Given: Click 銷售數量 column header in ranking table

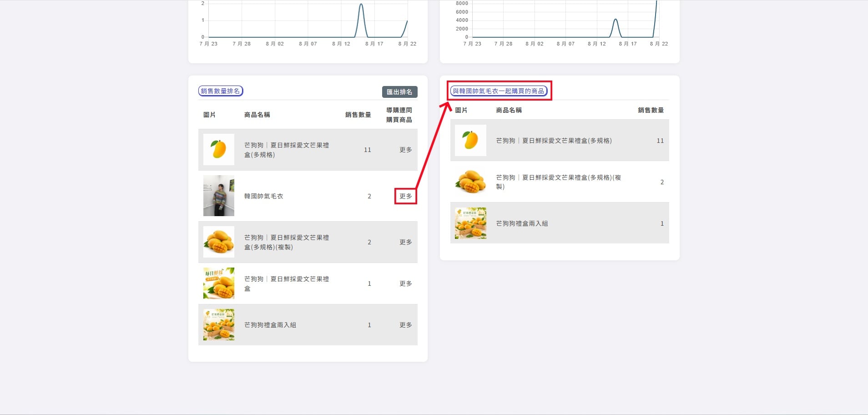Looking at the screenshot, I should click(x=358, y=115).
